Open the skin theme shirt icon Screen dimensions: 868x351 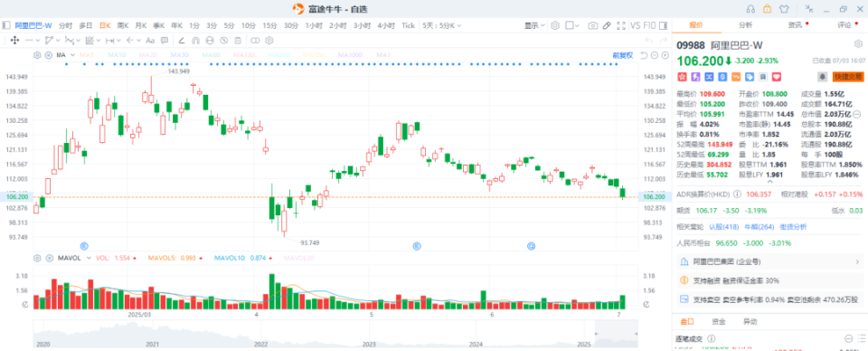tap(784, 8)
